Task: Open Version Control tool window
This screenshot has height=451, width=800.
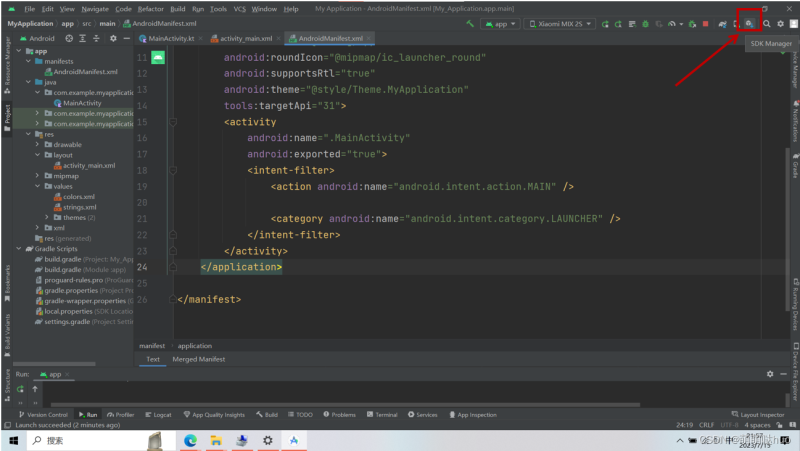Action: click(x=43, y=415)
